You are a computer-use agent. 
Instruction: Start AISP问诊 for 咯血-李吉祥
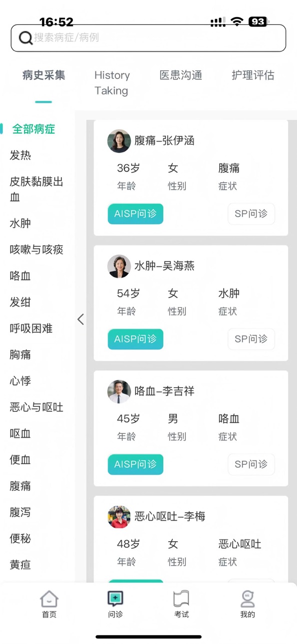pyautogui.click(x=135, y=464)
